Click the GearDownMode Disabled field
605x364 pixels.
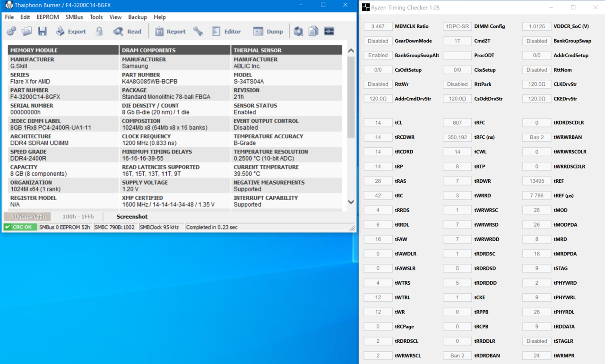[x=378, y=41]
